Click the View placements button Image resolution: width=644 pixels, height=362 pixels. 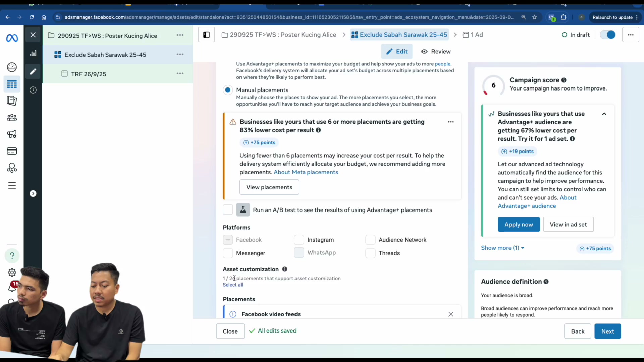click(x=269, y=187)
